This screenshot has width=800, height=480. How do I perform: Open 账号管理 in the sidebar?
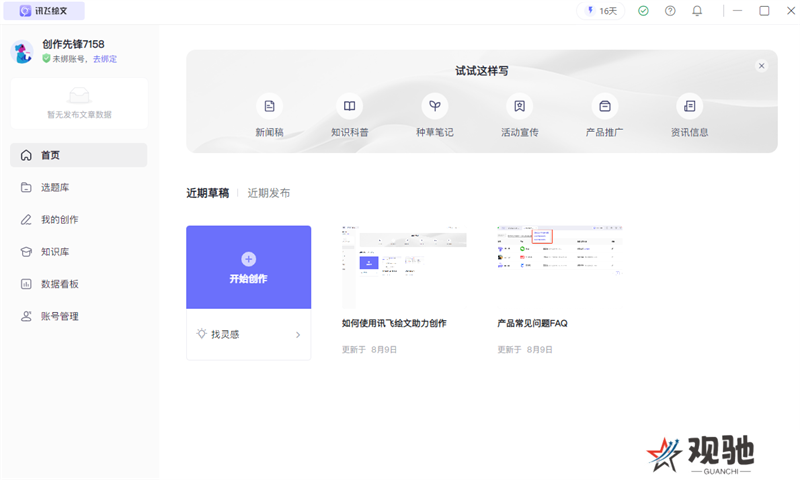point(79,316)
